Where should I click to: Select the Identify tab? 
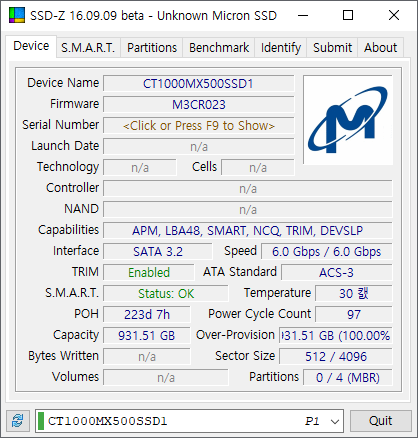[x=281, y=48]
